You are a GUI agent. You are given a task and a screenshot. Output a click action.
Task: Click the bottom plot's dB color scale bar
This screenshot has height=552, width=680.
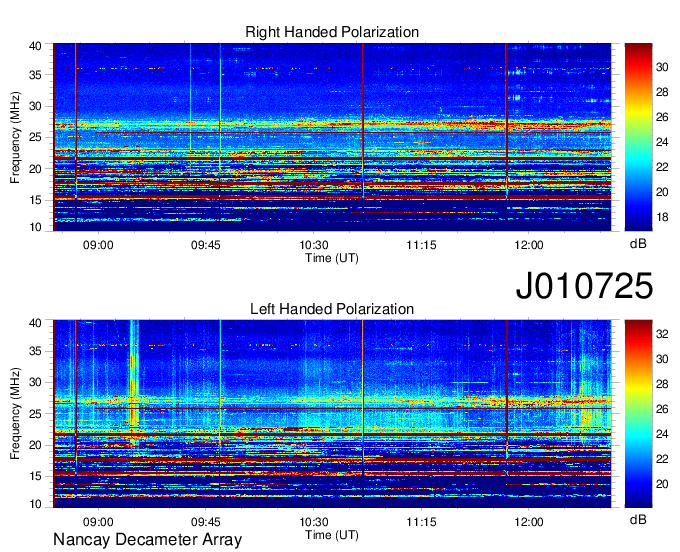638,414
